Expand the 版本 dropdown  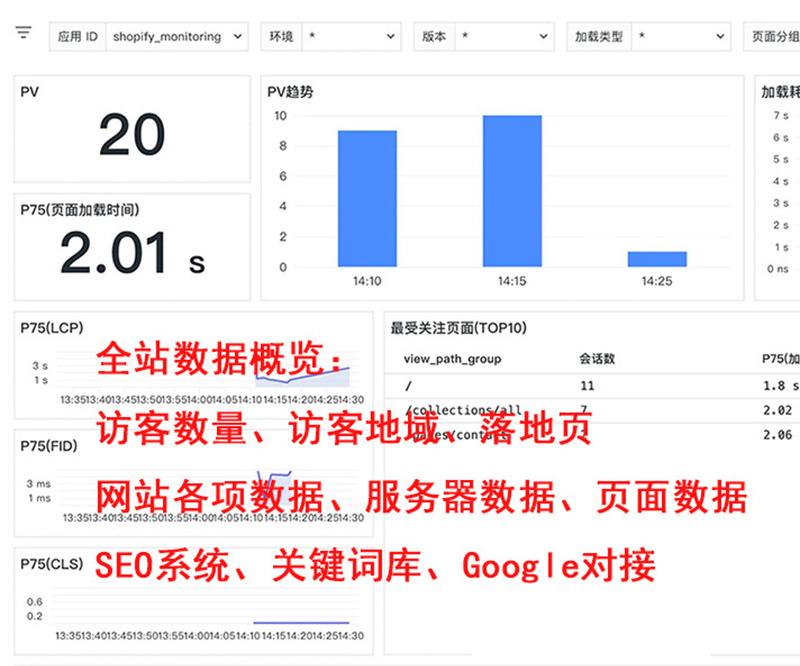click(504, 37)
